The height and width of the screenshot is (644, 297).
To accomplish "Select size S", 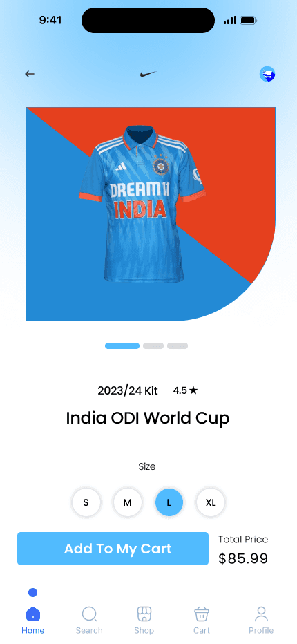I will [x=86, y=502].
